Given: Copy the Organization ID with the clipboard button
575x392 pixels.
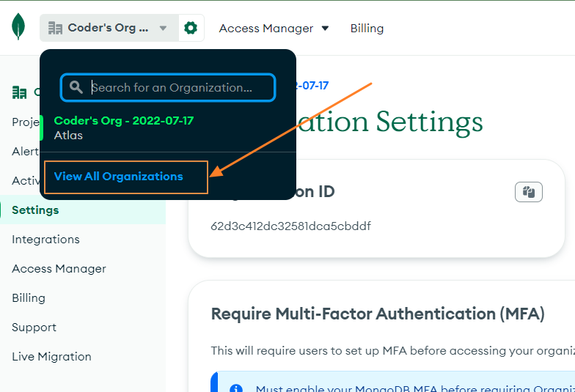Looking at the screenshot, I should point(528,192).
